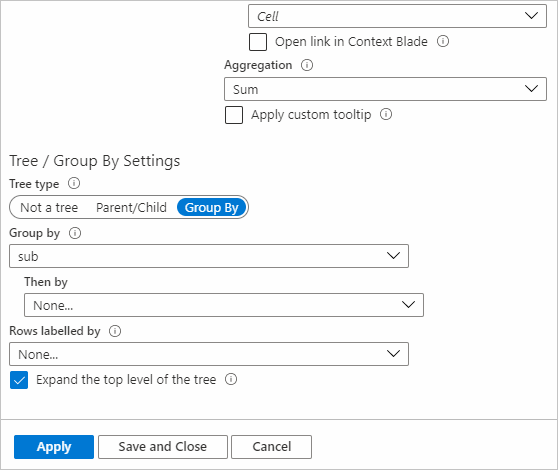
Task: Open the Cell dropdown
Action: tap(397, 16)
